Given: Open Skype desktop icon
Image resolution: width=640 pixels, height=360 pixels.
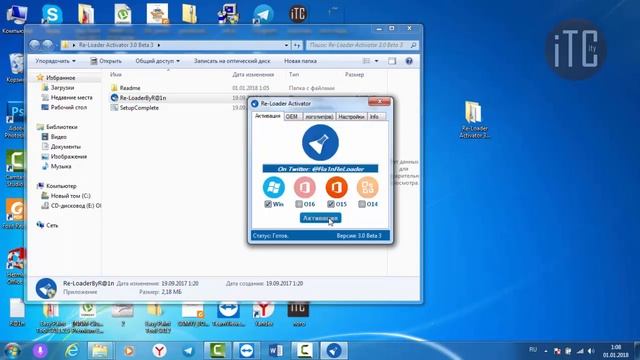Looking at the screenshot, I should click(x=52, y=15).
